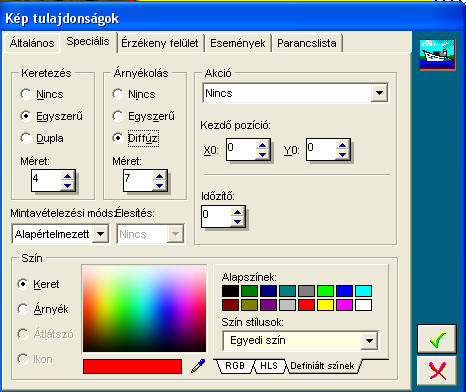Viewport: 466px width, 392px height.
Task: Pick the purple basic swatch
Action: coord(268,305)
